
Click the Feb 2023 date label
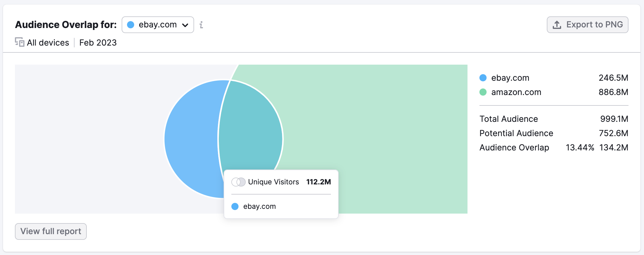click(x=98, y=43)
